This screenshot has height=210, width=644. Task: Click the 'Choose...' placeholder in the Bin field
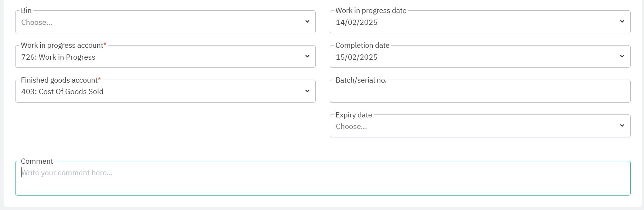click(x=37, y=23)
